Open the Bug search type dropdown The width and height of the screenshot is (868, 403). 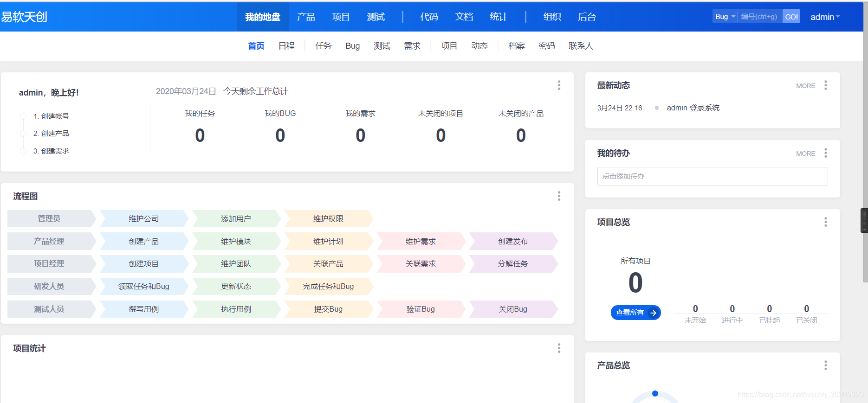[x=725, y=17]
